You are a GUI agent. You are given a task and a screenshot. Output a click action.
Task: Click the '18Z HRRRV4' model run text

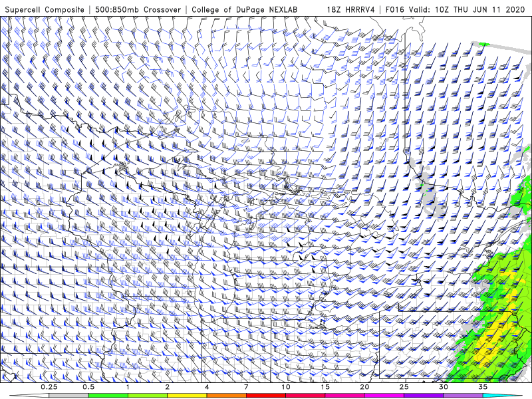point(351,9)
